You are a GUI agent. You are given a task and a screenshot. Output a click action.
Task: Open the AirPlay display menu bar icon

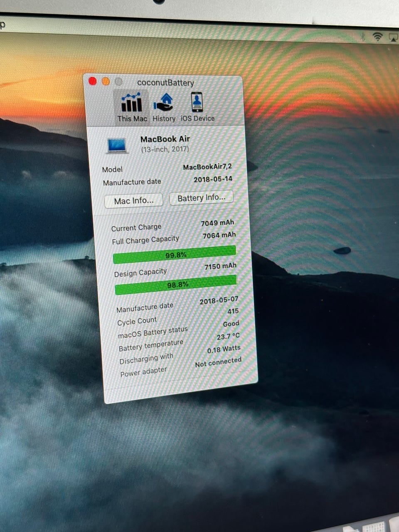(393, 37)
